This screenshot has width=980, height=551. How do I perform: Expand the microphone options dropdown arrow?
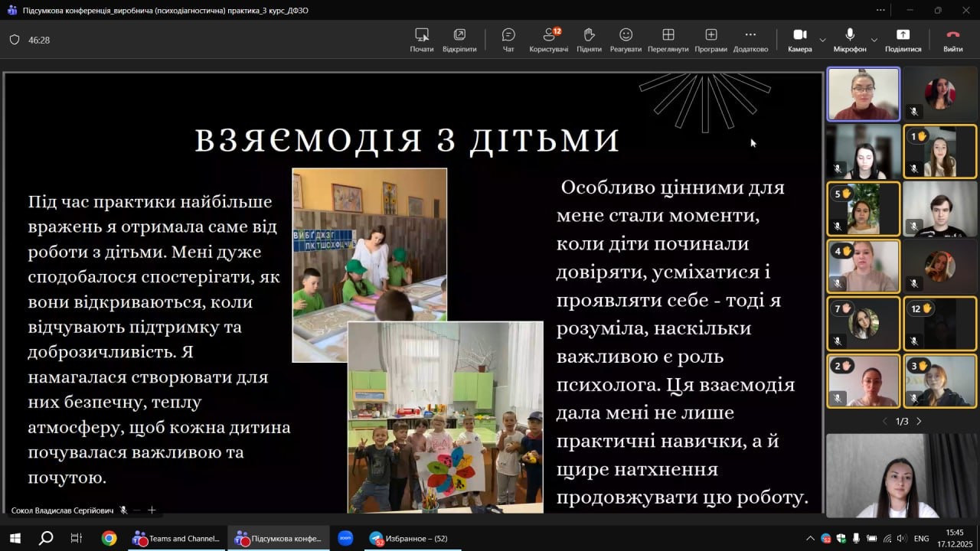(x=874, y=40)
